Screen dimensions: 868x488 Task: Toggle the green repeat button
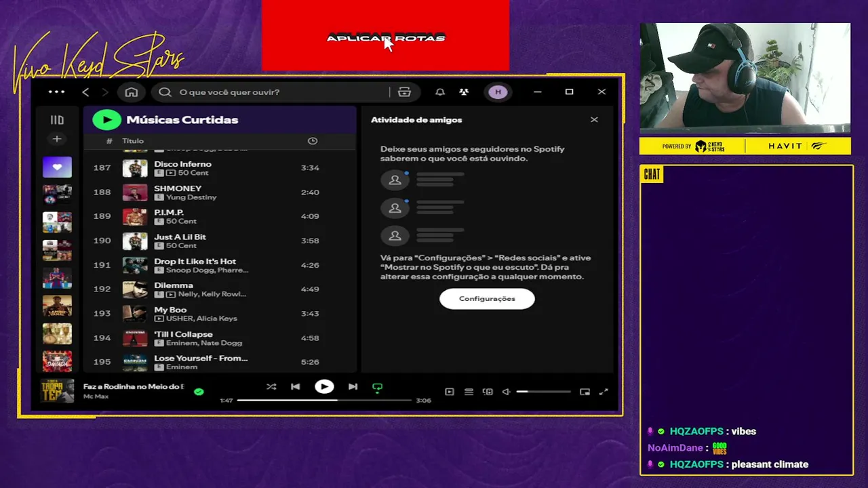pyautogui.click(x=378, y=388)
